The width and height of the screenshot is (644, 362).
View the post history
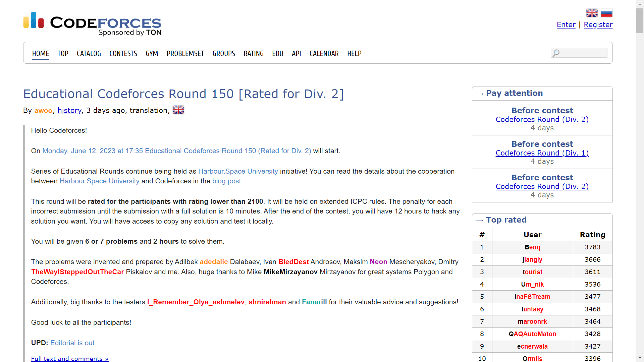point(69,111)
